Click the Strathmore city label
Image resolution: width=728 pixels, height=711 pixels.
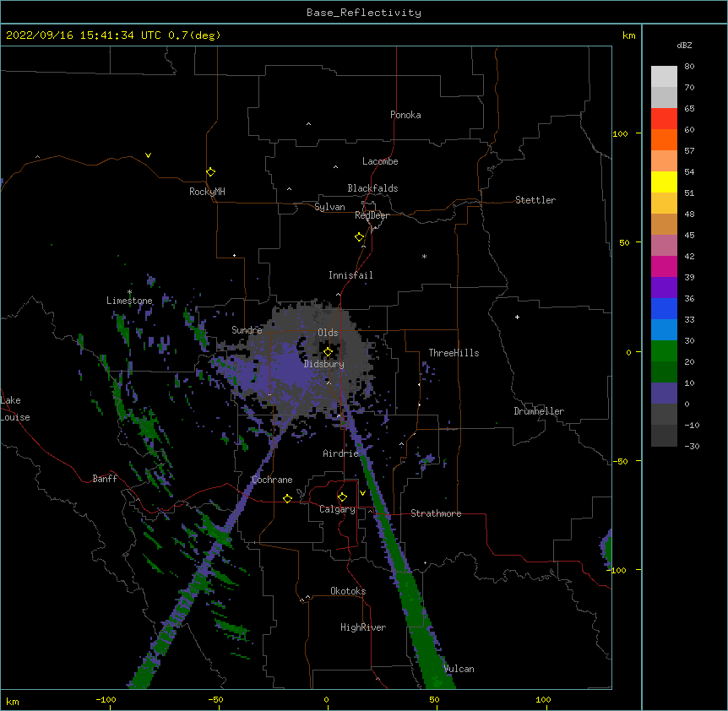click(x=436, y=513)
